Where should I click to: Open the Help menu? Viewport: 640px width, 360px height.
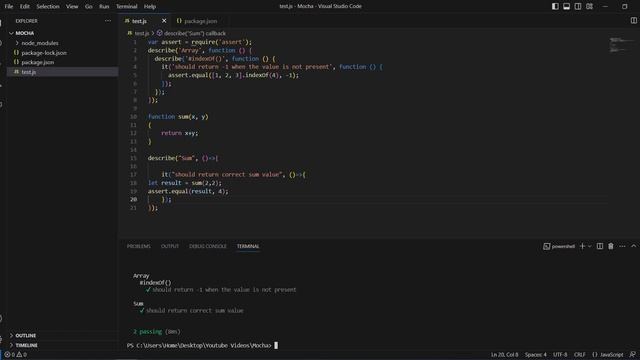coord(150,6)
